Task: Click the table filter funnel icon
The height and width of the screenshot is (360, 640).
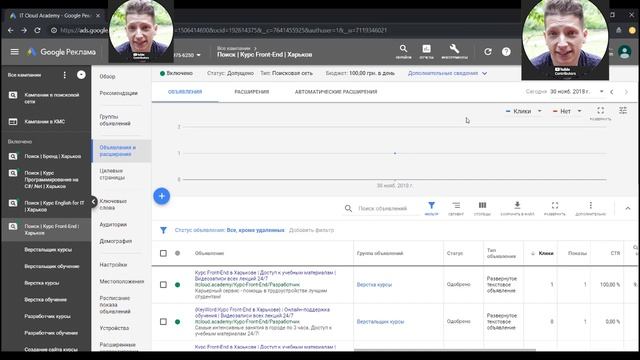Action: pyautogui.click(x=431, y=205)
